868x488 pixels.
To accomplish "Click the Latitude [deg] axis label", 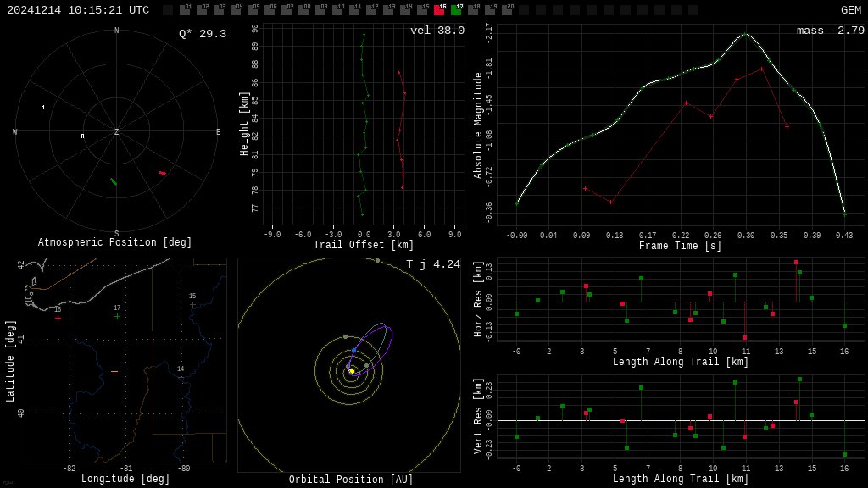I will coord(10,361).
